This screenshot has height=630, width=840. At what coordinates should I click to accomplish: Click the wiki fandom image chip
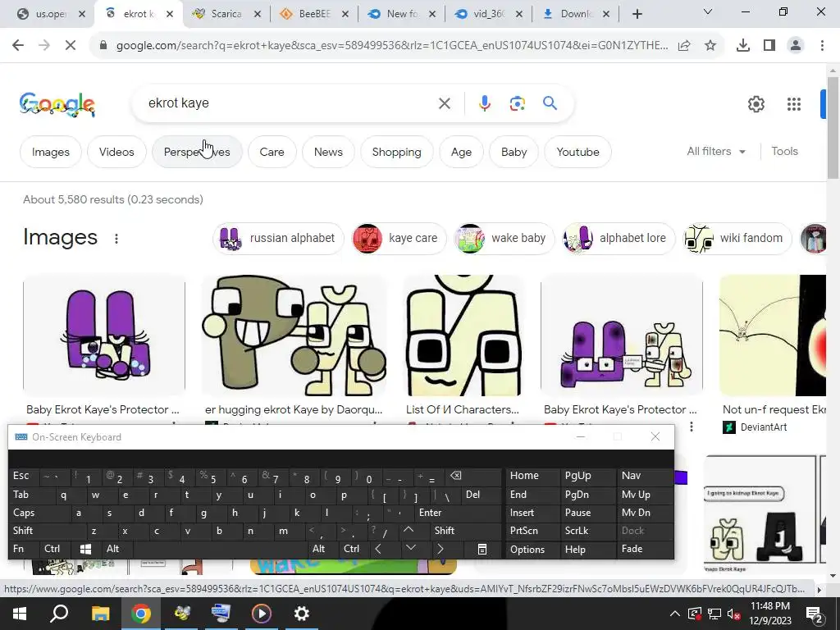tap(737, 239)
